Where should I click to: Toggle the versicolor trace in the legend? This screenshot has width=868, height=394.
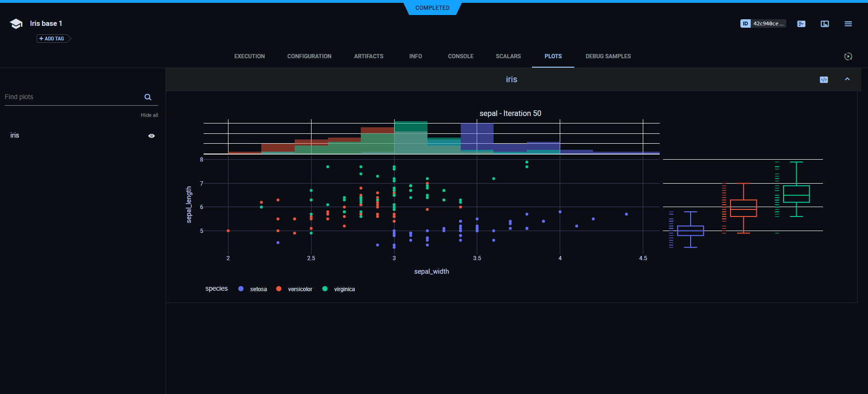click(300, 289)
